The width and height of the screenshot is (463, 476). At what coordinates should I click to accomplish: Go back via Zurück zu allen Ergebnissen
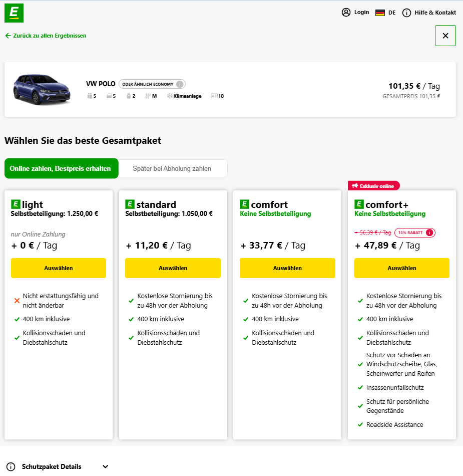tap(46, 36)
